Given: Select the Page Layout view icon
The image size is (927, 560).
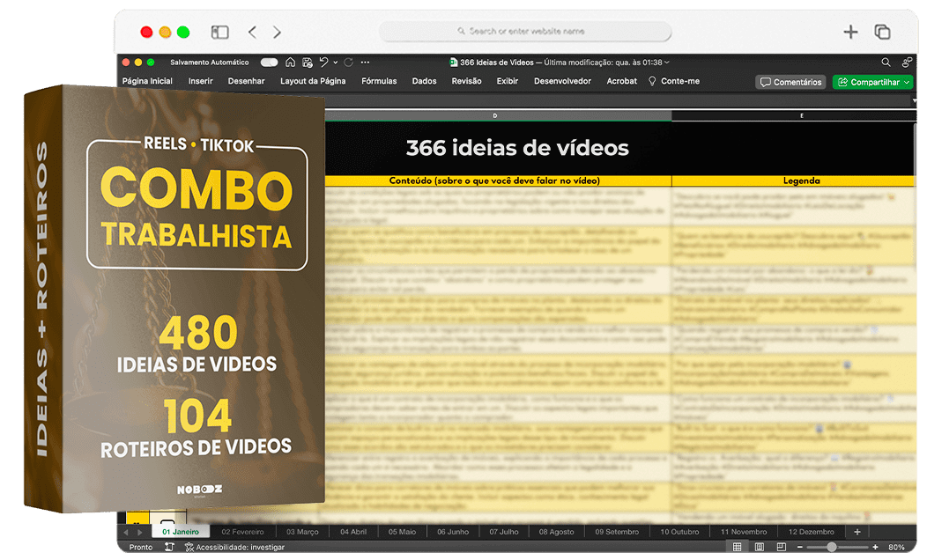Looking at the screenshot, I should coord(759,547).
